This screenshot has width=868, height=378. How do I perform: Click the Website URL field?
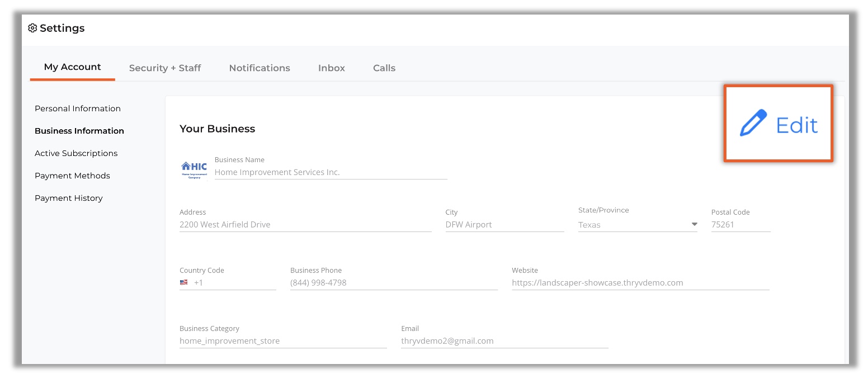pos(640,283)
